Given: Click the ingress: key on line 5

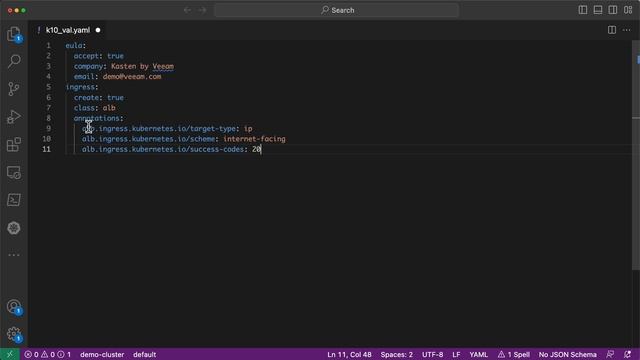Looking at the screenshot, I should [82, 87].
